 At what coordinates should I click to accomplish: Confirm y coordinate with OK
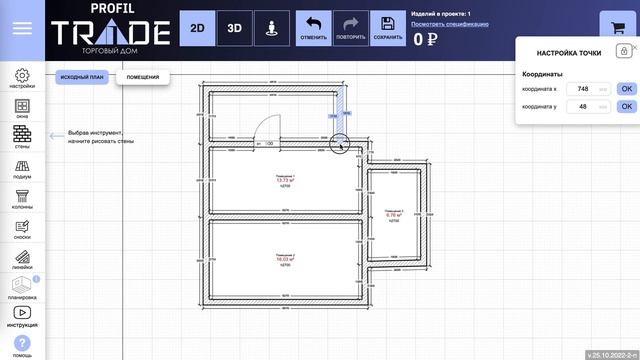coord(627,107)
